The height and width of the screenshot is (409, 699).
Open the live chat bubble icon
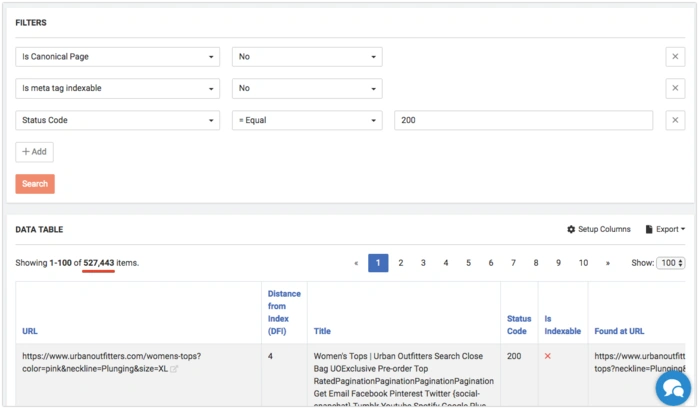click(673, 387)
